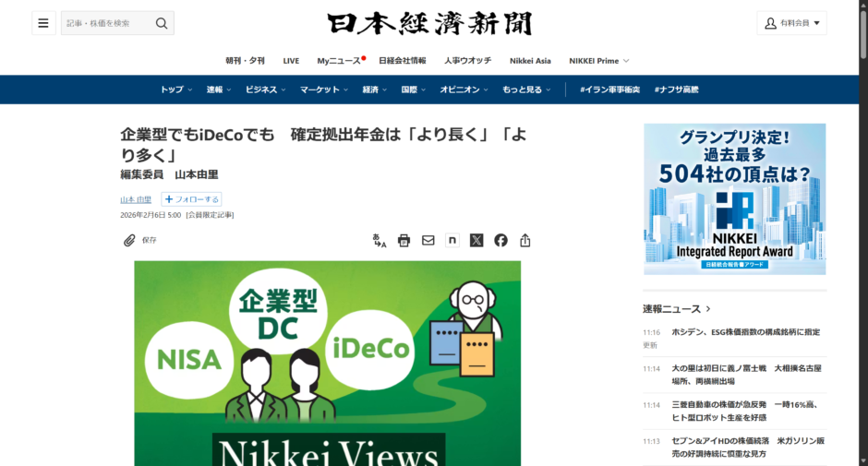868x466 pixels.
Task: Open the 有料会員 account dropdown arrow
Action: pyautogui.click(x=816, y=23)
